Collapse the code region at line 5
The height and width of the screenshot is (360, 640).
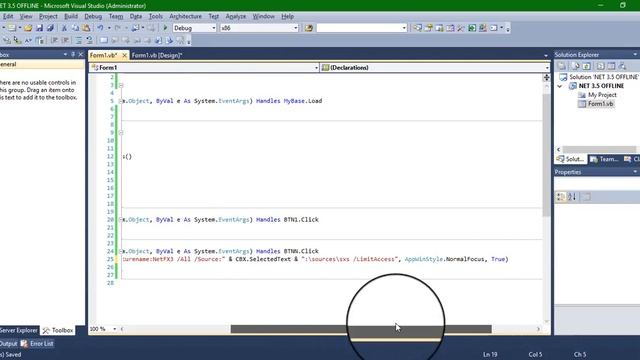click(121, 101)
